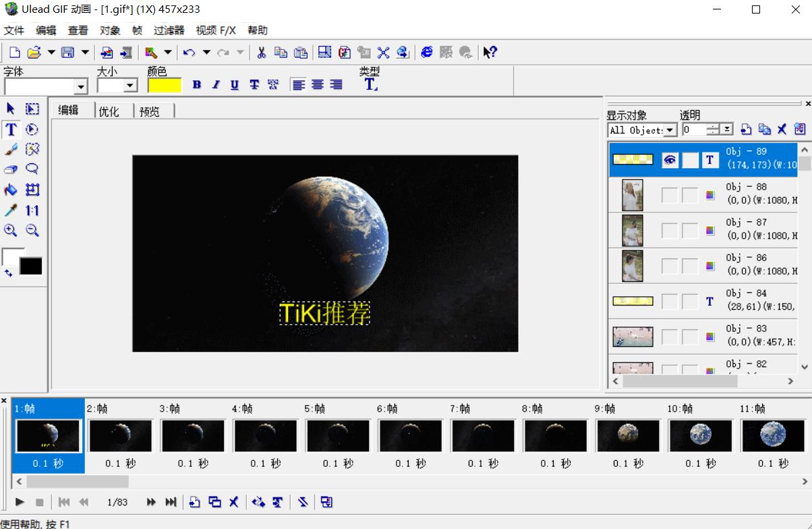
Task: Hide Obj - 89 using its eye icon
Action: 670,160
